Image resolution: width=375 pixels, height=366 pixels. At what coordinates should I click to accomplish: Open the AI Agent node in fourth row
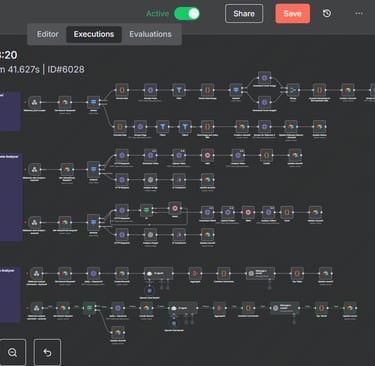coord(158,273)
